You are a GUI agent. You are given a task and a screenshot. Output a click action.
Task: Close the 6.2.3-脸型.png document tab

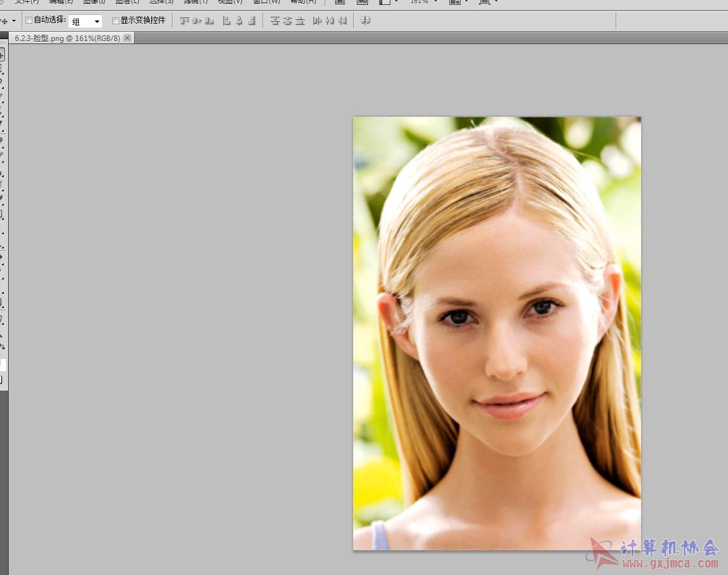coord(127,38)
